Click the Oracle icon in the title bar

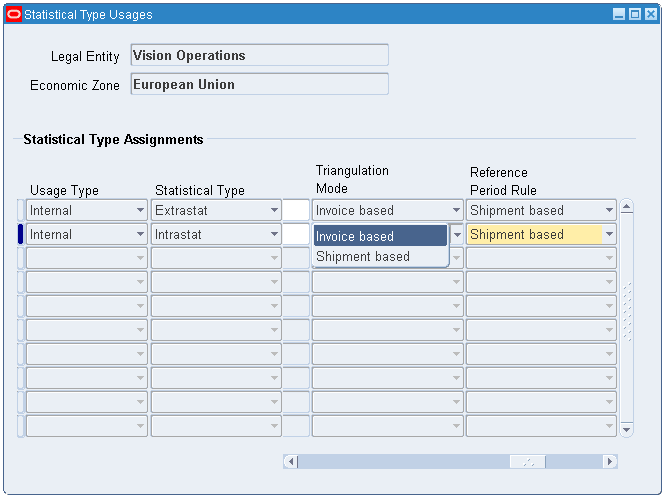[x=14, y=15]
